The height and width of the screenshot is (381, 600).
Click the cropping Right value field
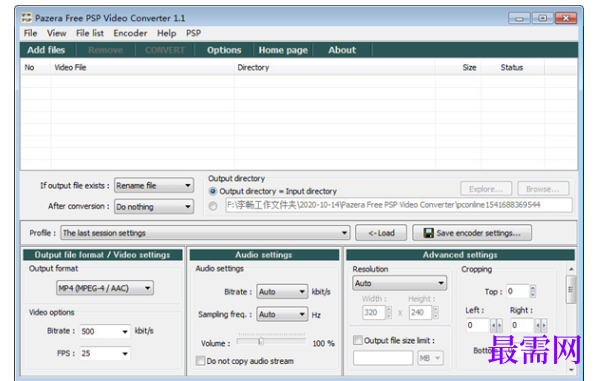523,325
